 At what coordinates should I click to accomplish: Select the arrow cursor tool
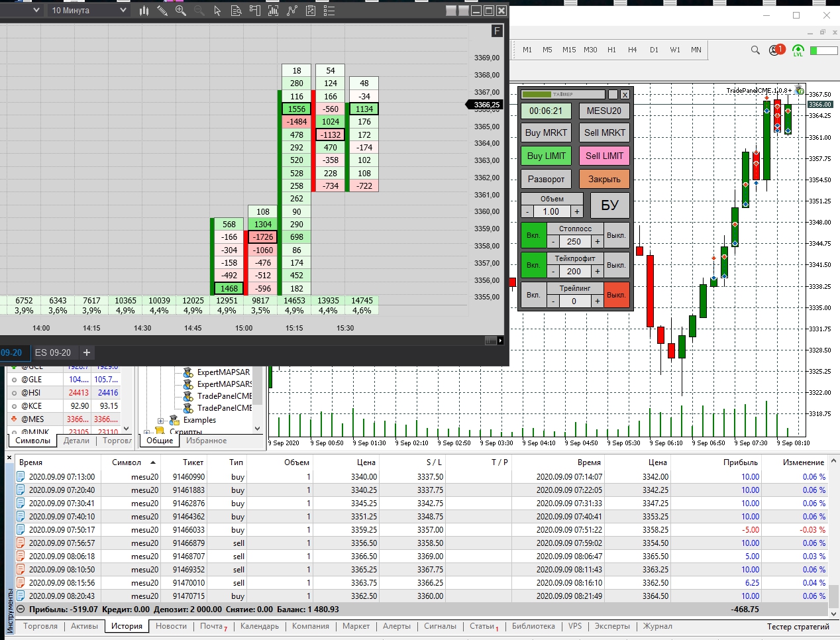pos(218,11)
